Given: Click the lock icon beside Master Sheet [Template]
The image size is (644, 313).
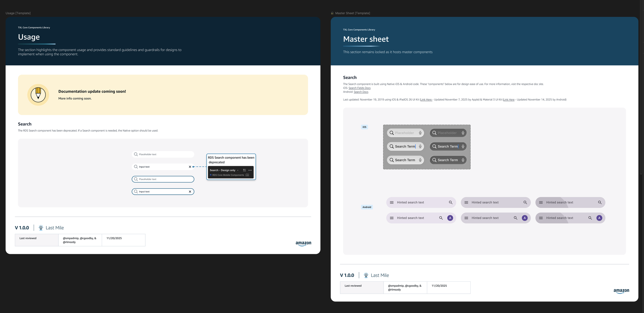Looking at the screenshot, I should tap(332, 13).
